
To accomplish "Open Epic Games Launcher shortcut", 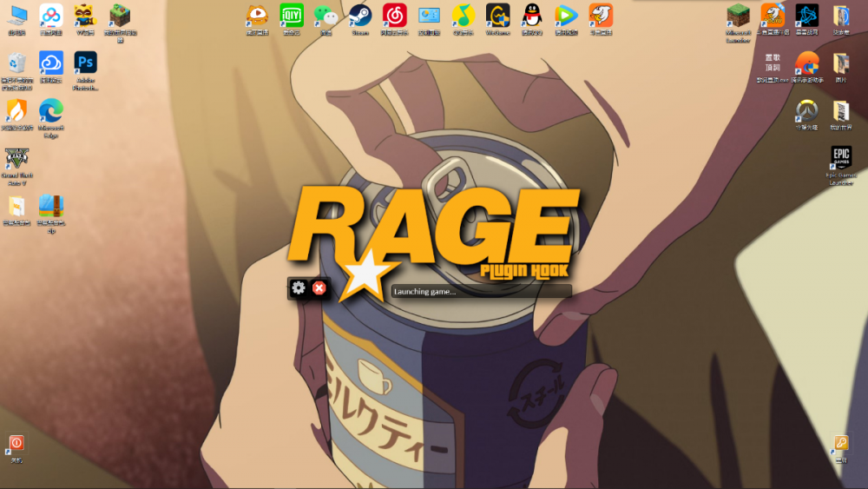I will pos(840,159).
